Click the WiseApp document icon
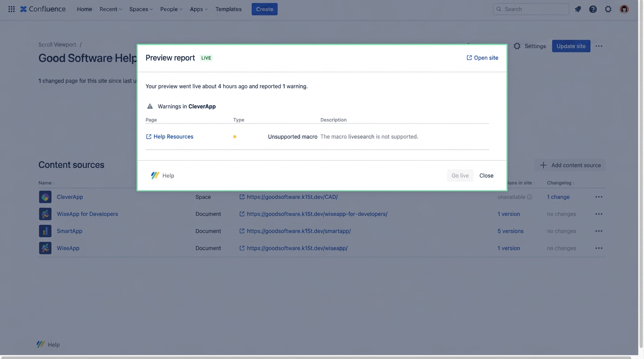 45,248
